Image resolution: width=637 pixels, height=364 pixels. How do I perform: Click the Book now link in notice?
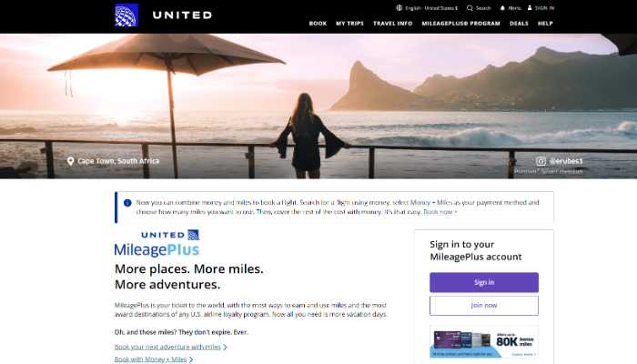click(440, 212)
